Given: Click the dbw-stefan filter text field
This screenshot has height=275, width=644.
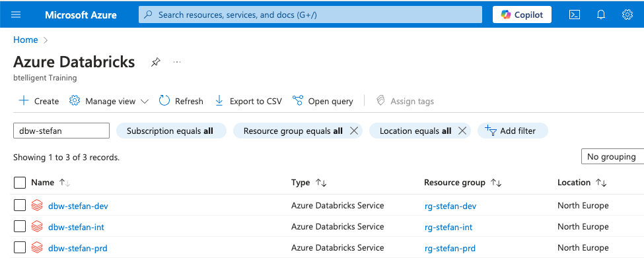Looking at the screenshot, I should coord(61,131).
